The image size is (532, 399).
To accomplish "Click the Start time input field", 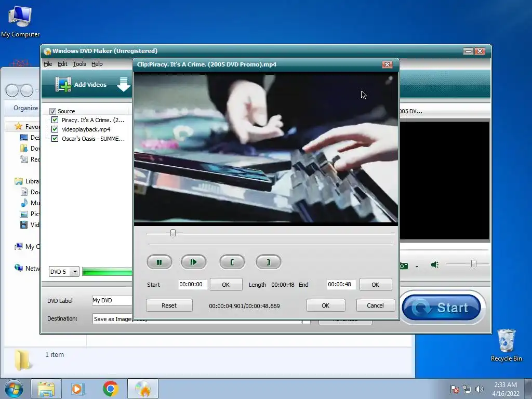I will tap(193, 284).
